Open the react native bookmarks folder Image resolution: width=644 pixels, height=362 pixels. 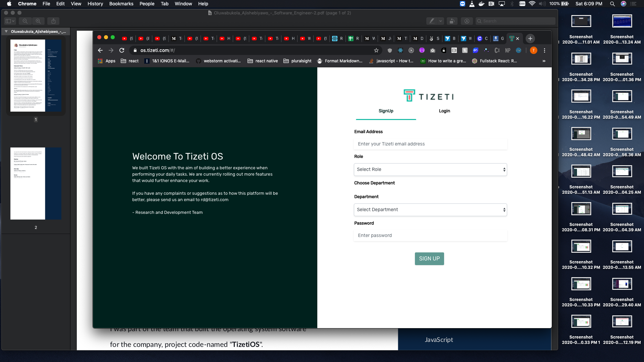coord(263,61)
